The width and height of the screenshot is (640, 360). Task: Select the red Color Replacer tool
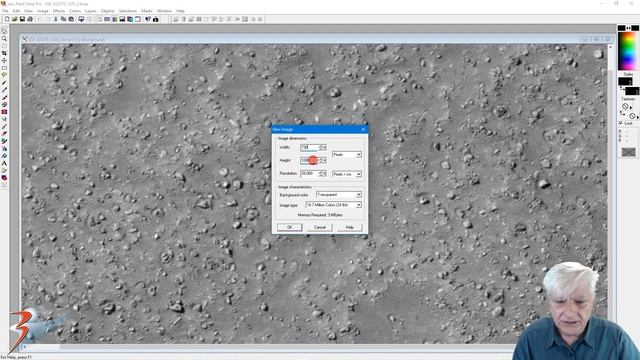pos(4,112)
